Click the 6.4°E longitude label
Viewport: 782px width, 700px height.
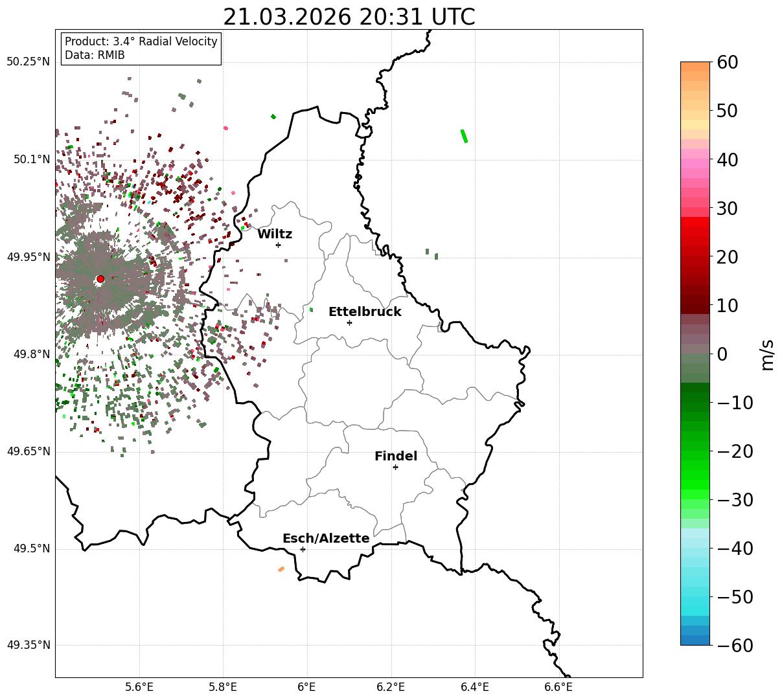click(475, 688)
